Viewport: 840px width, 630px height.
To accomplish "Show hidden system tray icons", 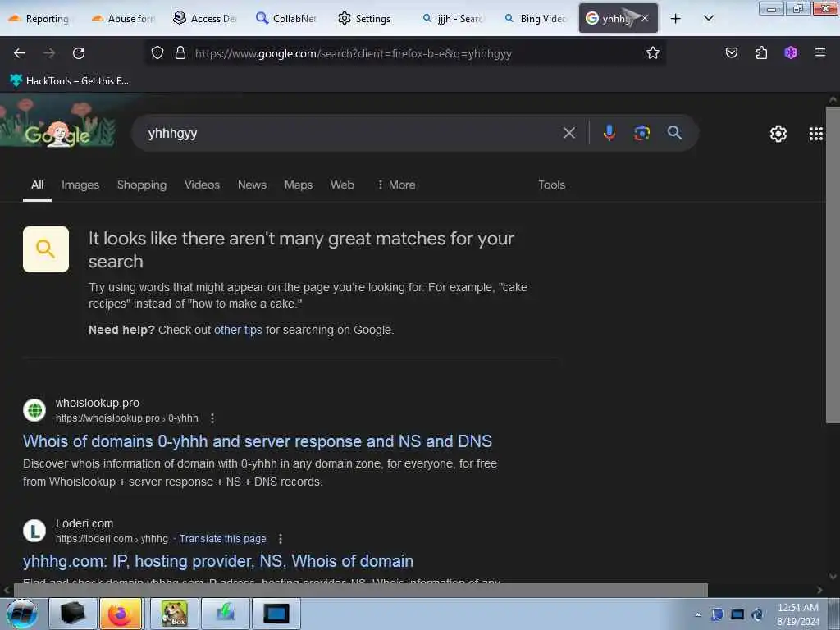I will click(697, 614).
